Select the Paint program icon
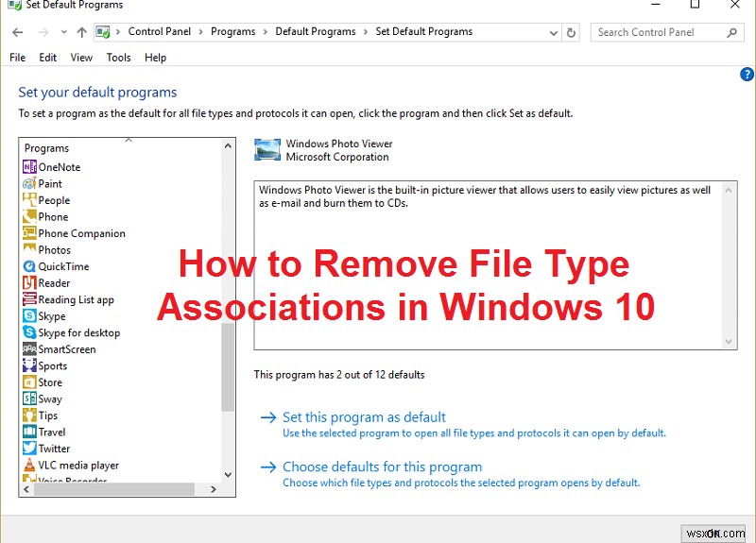This screenshot has height=543, width=756. 29,183
